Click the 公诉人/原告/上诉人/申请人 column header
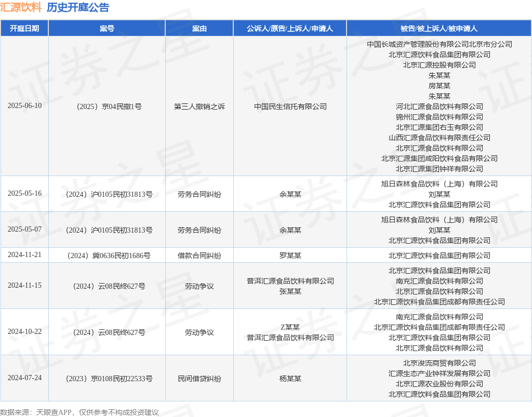Screen dimensions: 532x417 click(x=290, y=29)
